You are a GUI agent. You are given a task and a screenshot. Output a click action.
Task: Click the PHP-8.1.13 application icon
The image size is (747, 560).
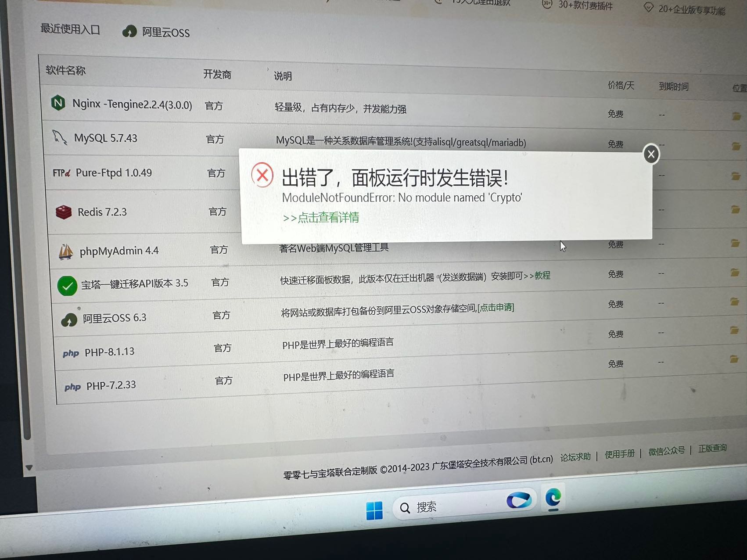(x=71, y=353)
